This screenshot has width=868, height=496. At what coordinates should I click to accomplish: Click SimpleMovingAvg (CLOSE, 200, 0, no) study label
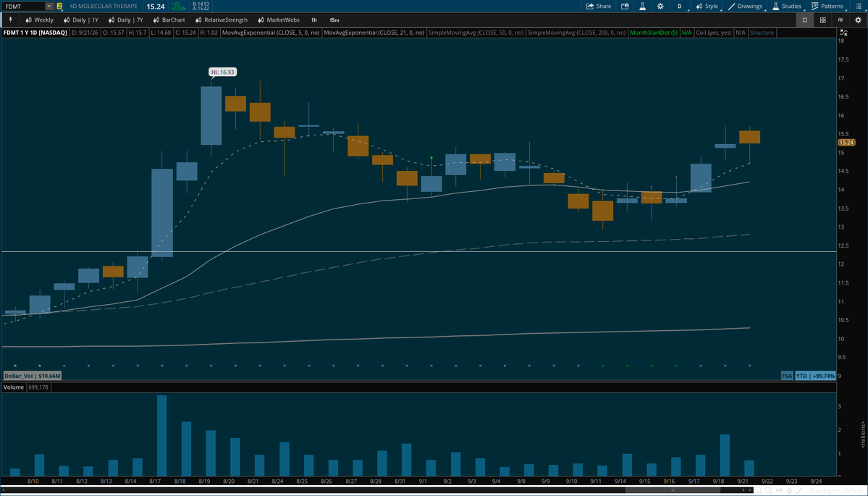tap(576, 33)
